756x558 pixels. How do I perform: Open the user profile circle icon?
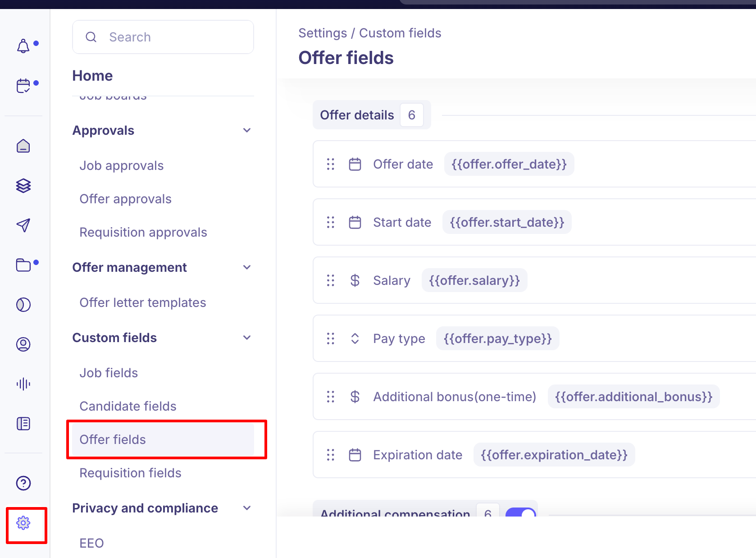coord(23,344)
